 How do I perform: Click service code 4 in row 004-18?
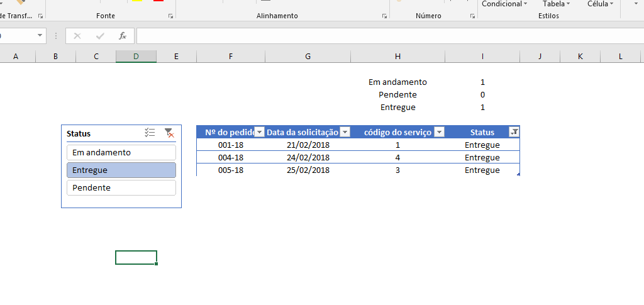coord(397,158)
